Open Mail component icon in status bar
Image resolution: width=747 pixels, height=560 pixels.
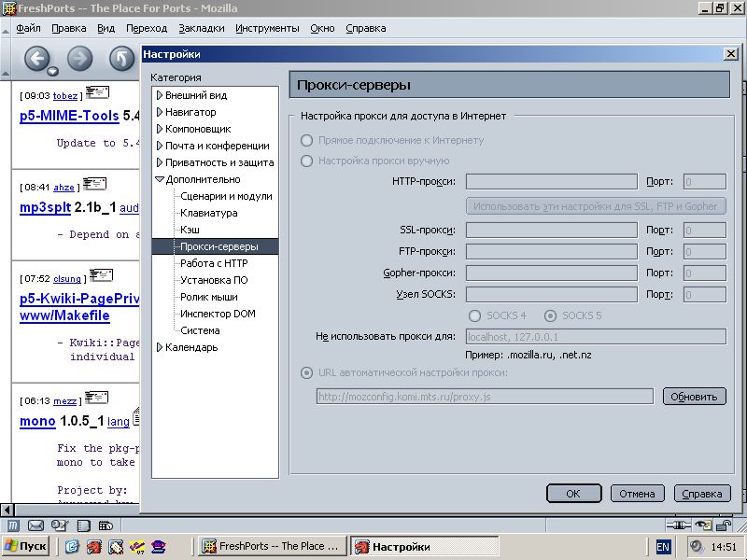click(x=36, y=525)
